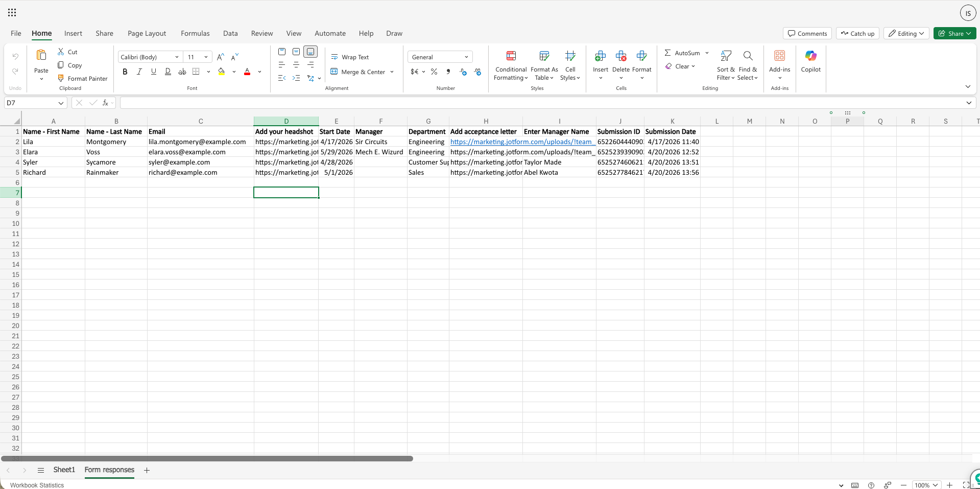Select the Sheet1 tab
The width and height of the screenshot is (980, 489).
tap(64, 470)
